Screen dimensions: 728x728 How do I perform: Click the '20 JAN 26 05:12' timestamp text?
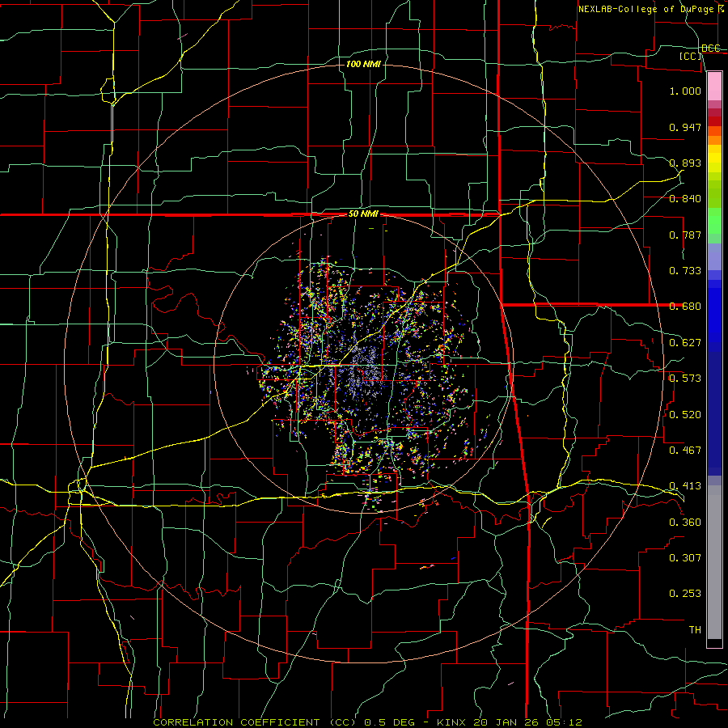(x=528, y=722)
